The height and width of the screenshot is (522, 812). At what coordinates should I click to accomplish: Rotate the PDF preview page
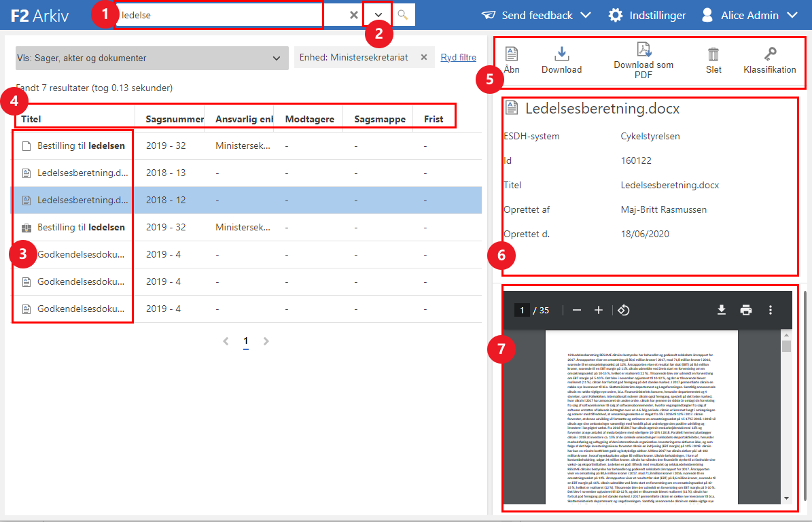[623, 310]
